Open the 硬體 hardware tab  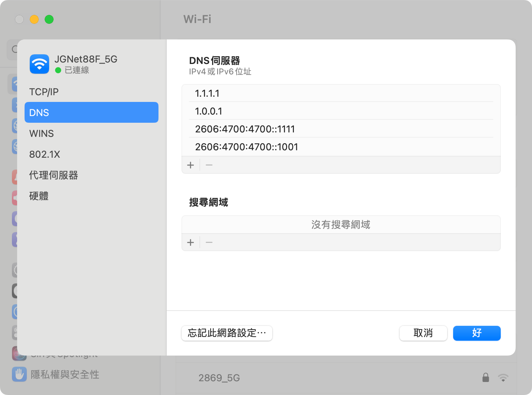[x=39, y=196]
